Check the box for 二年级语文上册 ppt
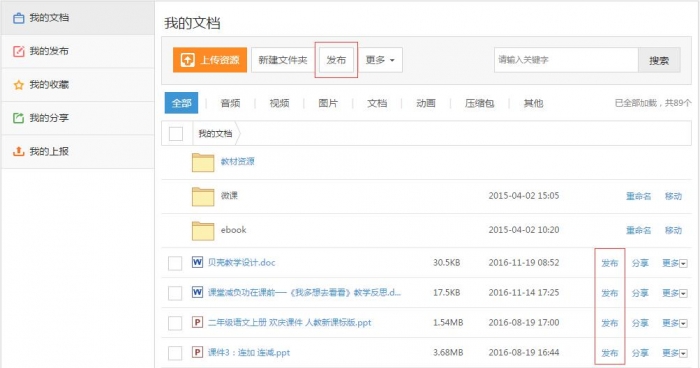 [x=175, y=323]
